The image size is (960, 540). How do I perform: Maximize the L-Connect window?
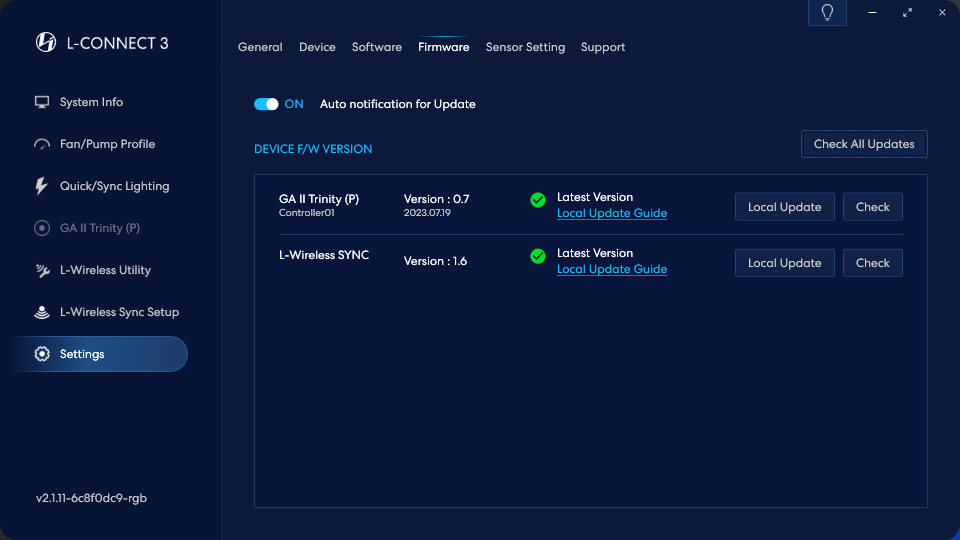tap(907, 12)
